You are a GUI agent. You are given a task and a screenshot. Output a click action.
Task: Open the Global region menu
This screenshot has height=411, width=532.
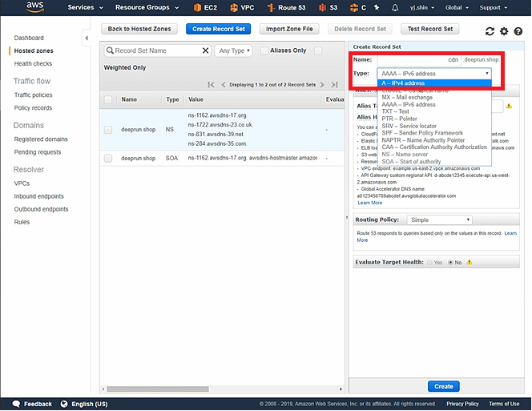click(457, 7)
